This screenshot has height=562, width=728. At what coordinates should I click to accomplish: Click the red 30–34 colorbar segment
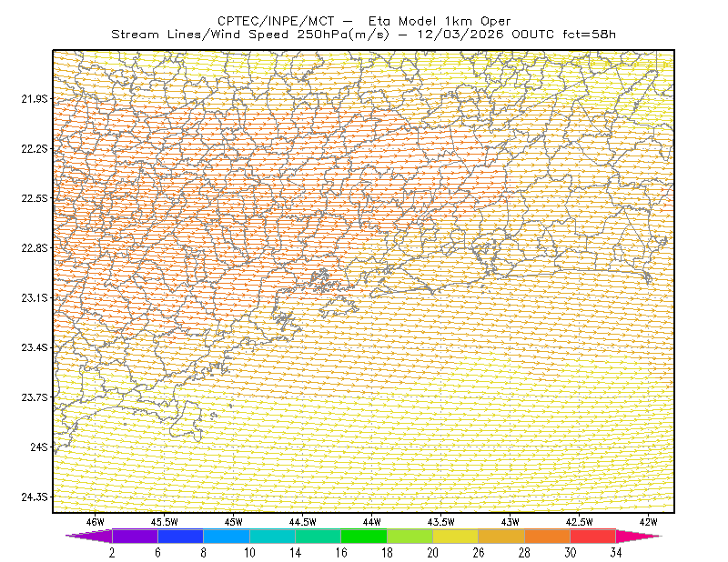593,536
